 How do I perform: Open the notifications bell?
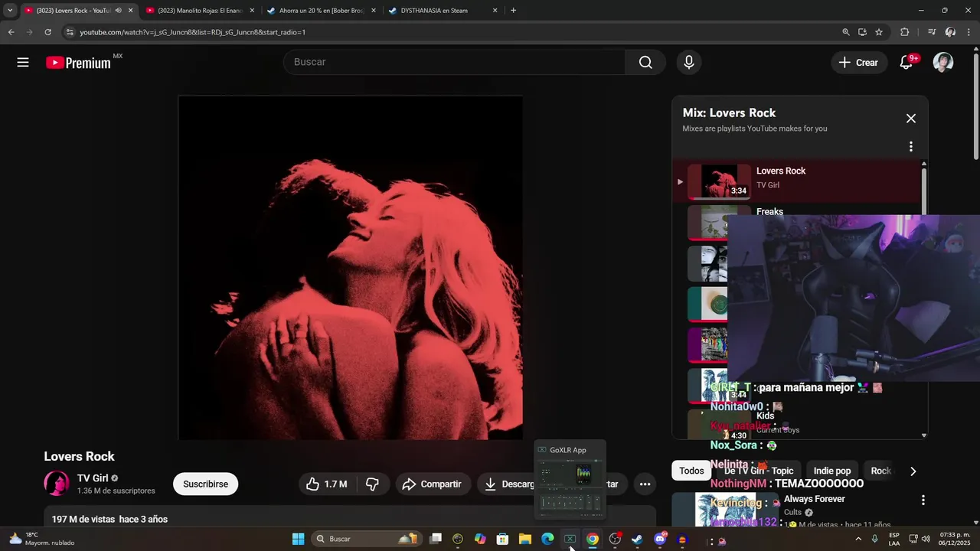[907, 63]
